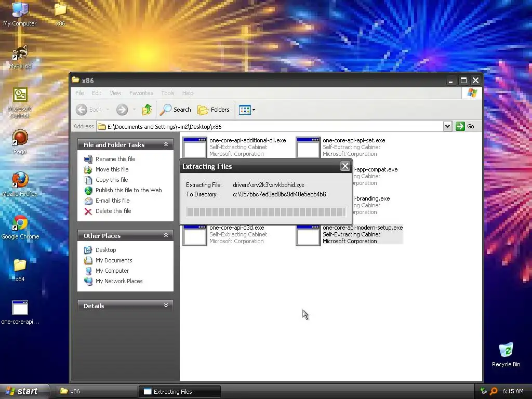Collapse File and Folder Tasks panel
The height and width of the screenshot is (399, 532).
[166, 144]
